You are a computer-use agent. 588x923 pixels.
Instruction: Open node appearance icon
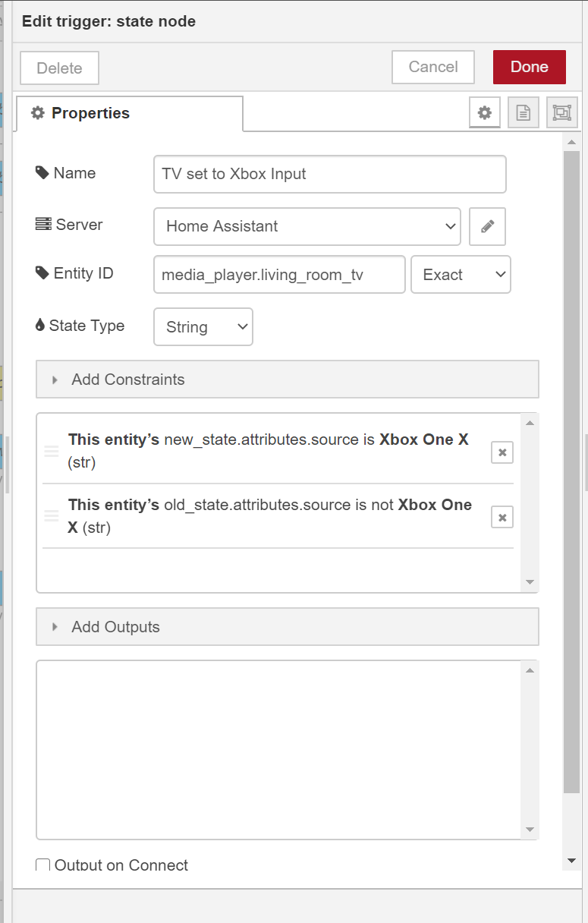click(x=561, y=113)
